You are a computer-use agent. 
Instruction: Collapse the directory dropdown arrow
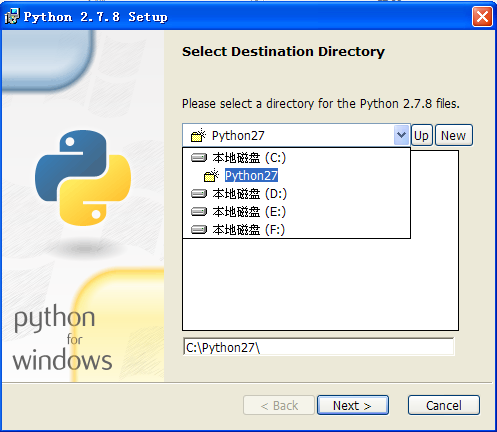[x=401, y=135]
